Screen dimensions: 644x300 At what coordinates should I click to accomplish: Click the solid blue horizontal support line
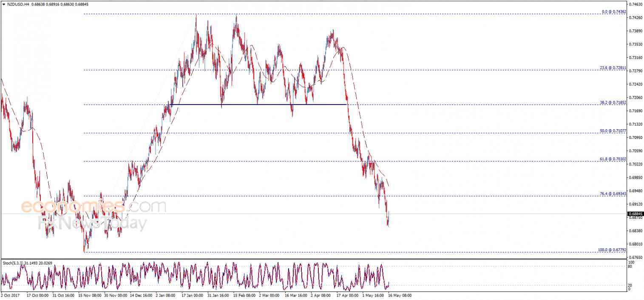tap(259, 105)
